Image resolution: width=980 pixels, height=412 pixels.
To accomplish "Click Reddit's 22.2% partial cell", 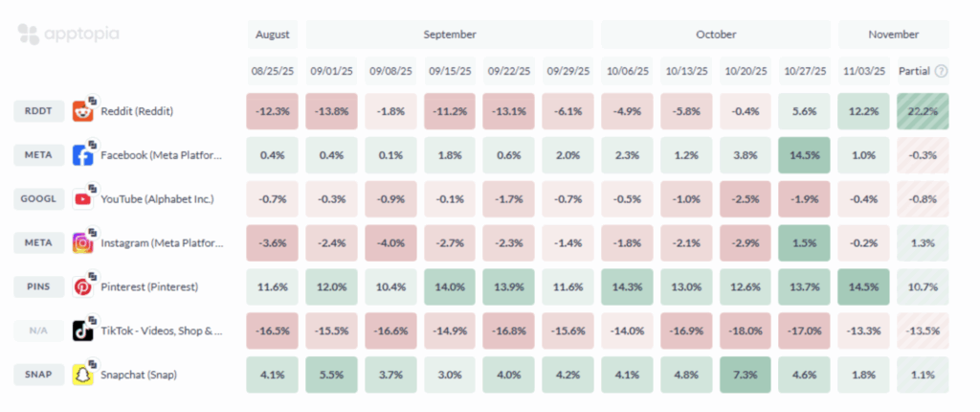I will click(923, 111).
